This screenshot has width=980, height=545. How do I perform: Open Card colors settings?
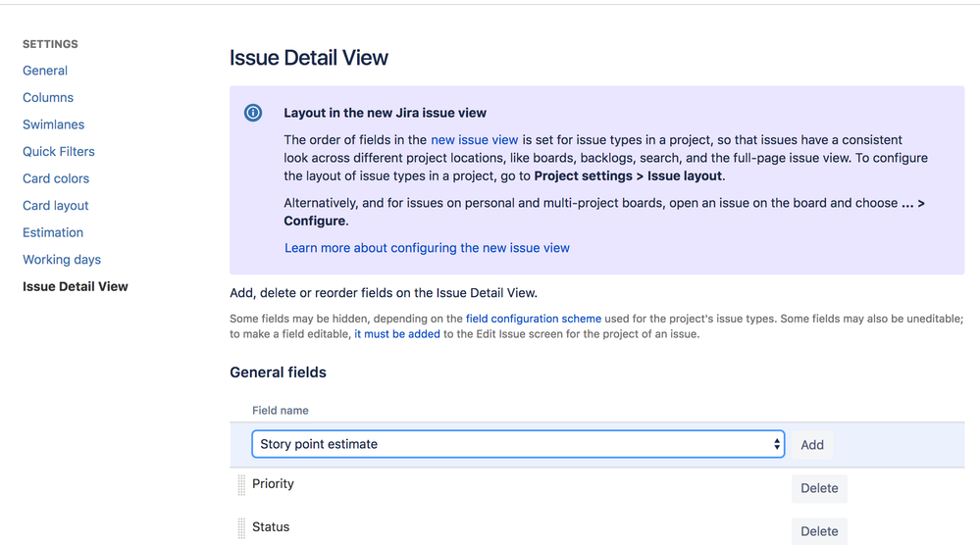pyautogui.click(x=56, y=178)
